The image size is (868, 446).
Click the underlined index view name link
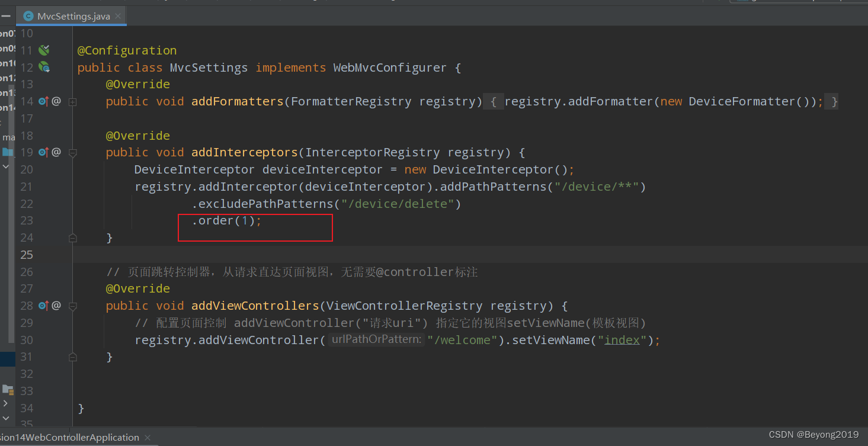click(x=622, y=340)
